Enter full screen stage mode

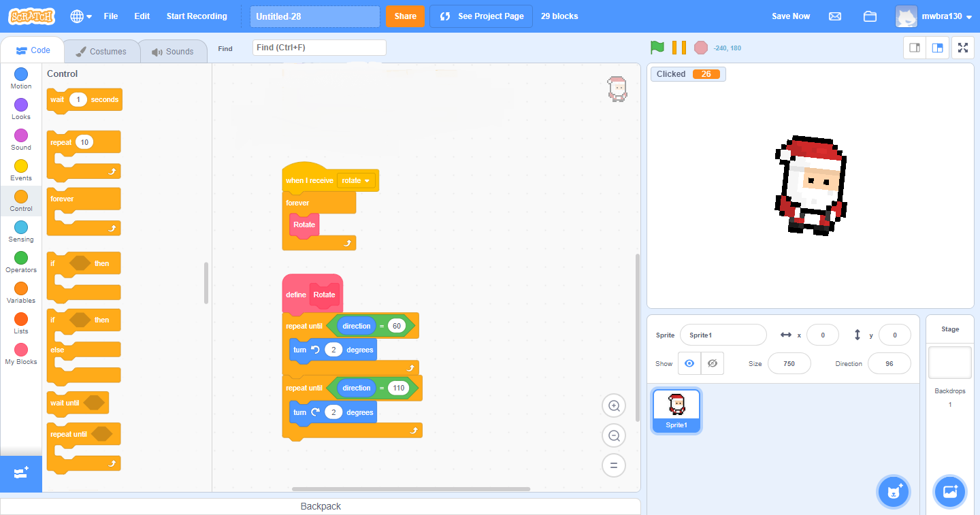(x=963, y=48)
